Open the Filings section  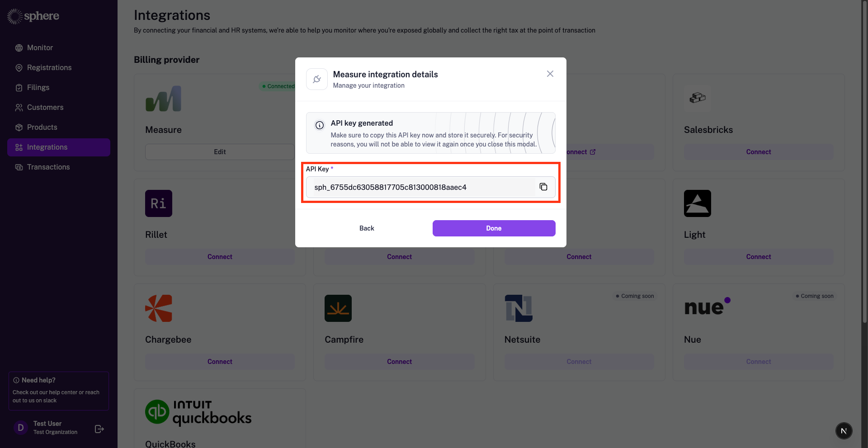[x=38, y=88]
